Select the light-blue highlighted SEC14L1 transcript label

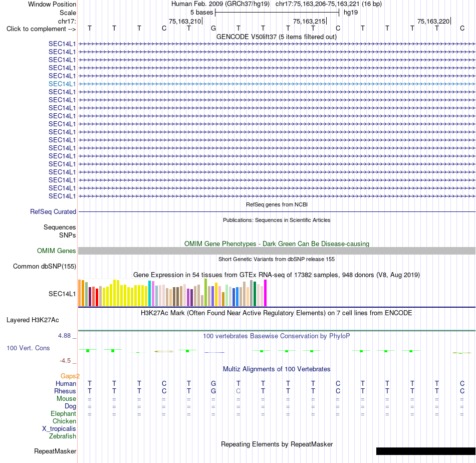tap(62, 84)
